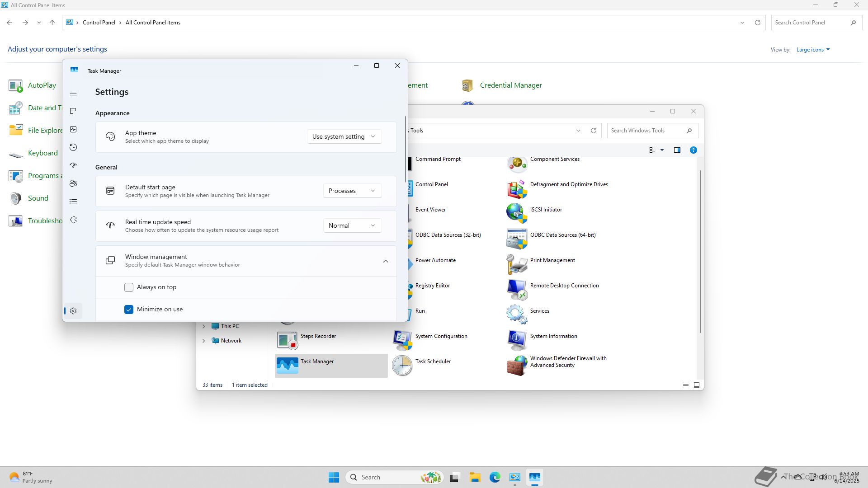This screenshot has height=488, width=868.
Task: Open the Default start page dropdown
Action: (352, 191)
